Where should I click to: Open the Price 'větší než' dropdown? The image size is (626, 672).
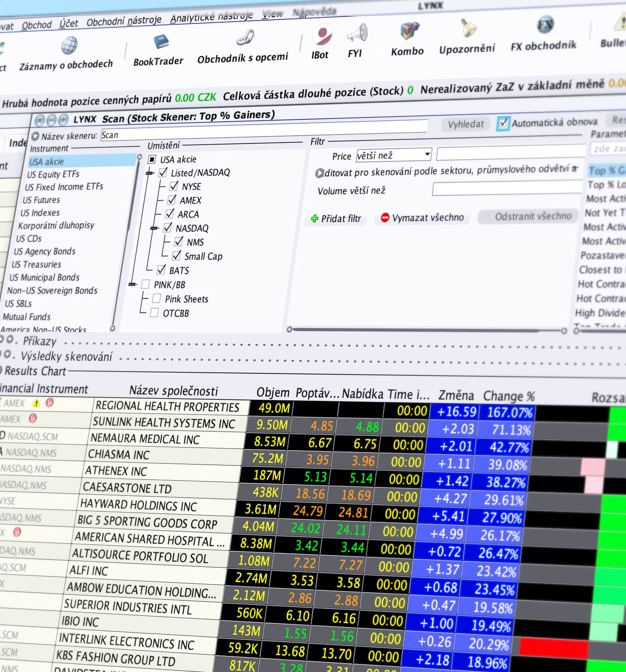tap(394, 155)
